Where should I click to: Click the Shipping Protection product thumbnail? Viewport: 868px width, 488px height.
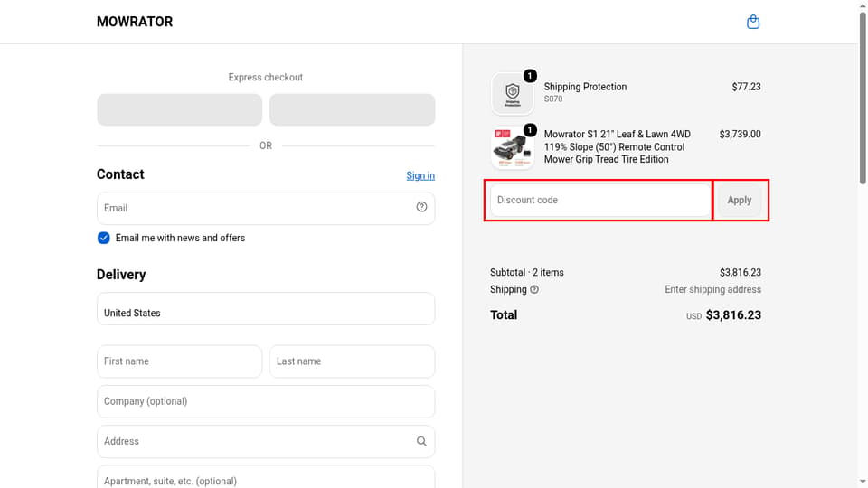pos(513,93)
